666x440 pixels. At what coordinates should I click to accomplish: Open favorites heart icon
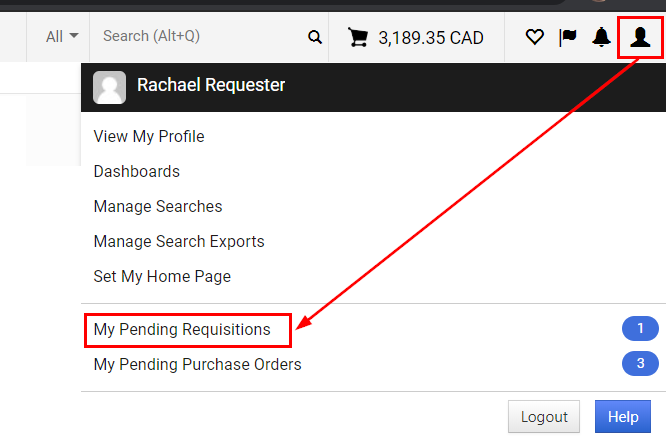pyautogui.click(x=535, y=38)
